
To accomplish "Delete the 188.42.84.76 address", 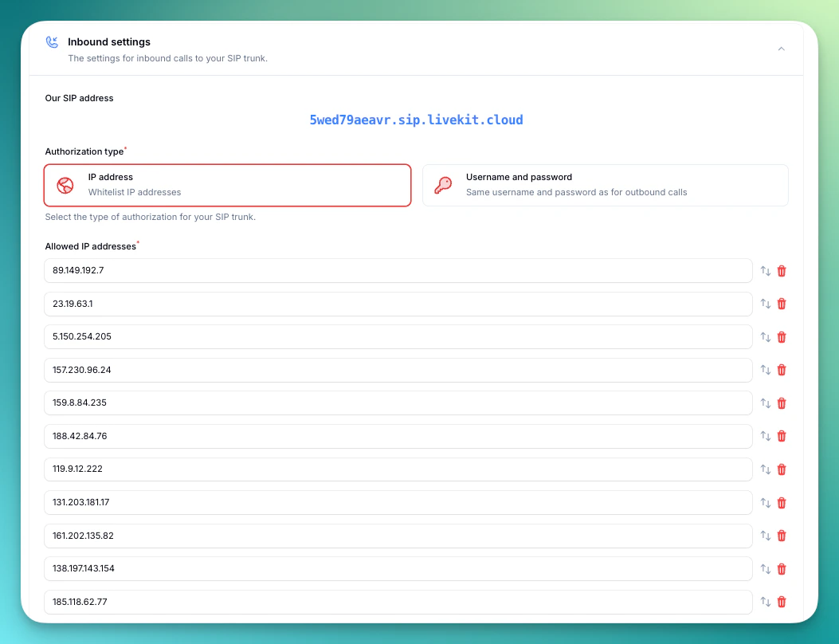I will coord(782,436).
